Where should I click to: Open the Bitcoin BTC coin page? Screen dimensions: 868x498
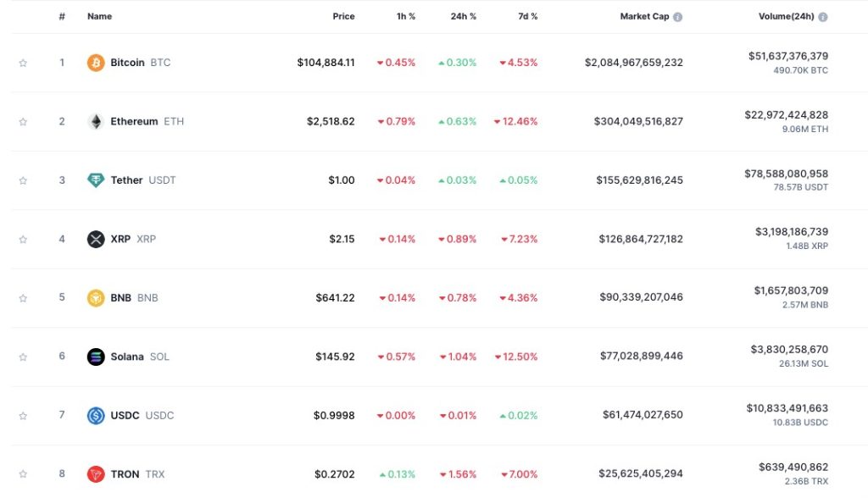[141, 63]
